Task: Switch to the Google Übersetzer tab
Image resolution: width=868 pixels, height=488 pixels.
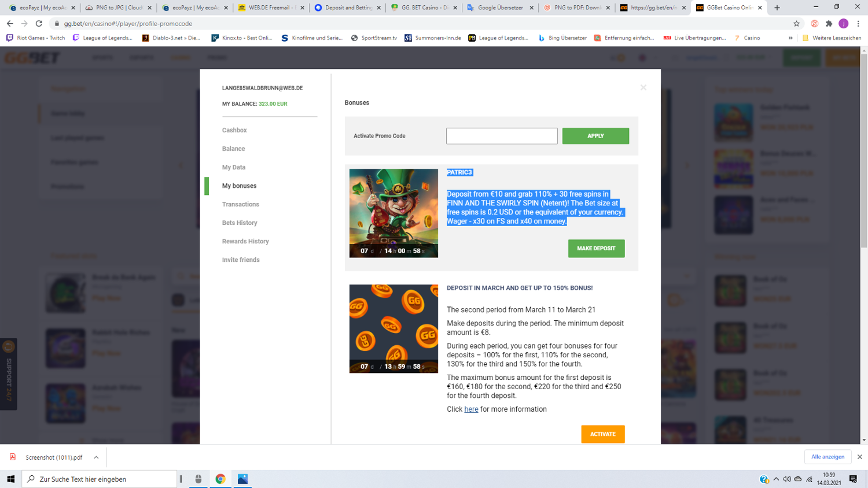Action: click(x=499, y=8)
